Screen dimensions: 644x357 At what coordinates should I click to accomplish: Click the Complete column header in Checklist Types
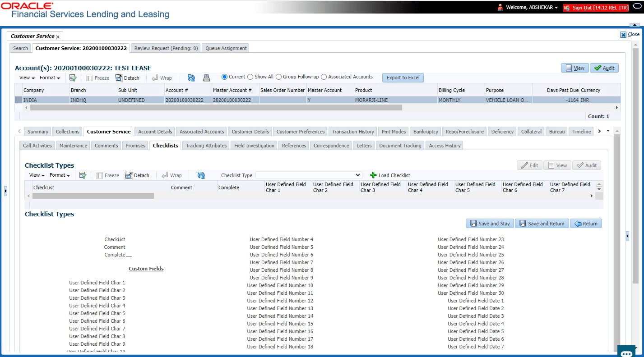pos(241,188)
